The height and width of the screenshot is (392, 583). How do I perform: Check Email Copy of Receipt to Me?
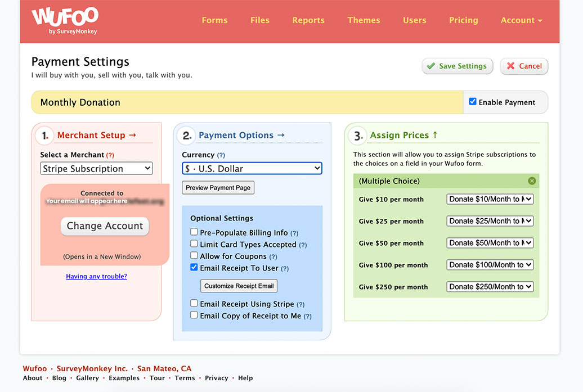tap(194, 315)
